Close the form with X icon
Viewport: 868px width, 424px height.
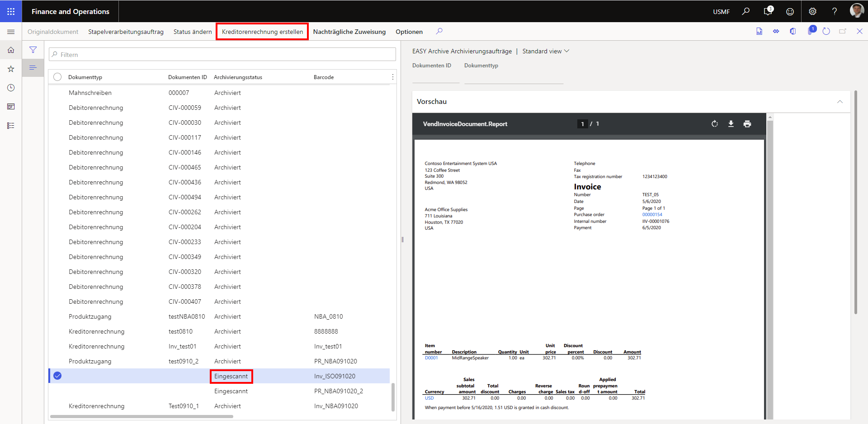pos(859,31)
